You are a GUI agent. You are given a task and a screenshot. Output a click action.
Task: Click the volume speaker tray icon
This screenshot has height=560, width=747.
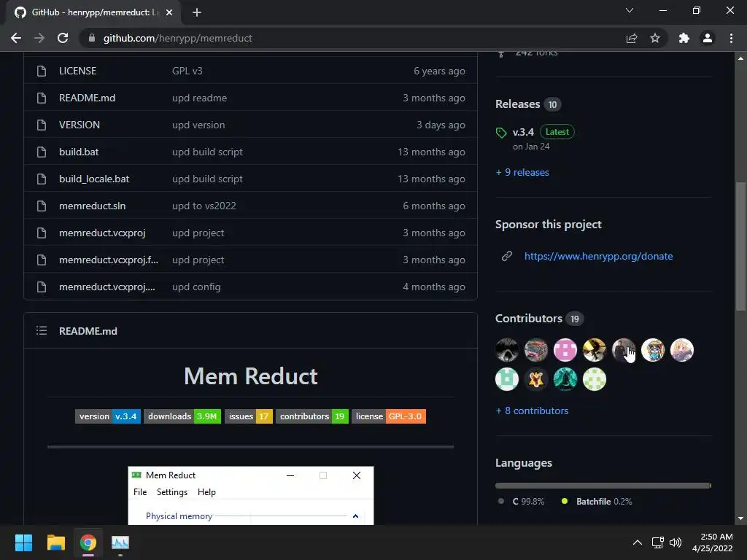676,542
